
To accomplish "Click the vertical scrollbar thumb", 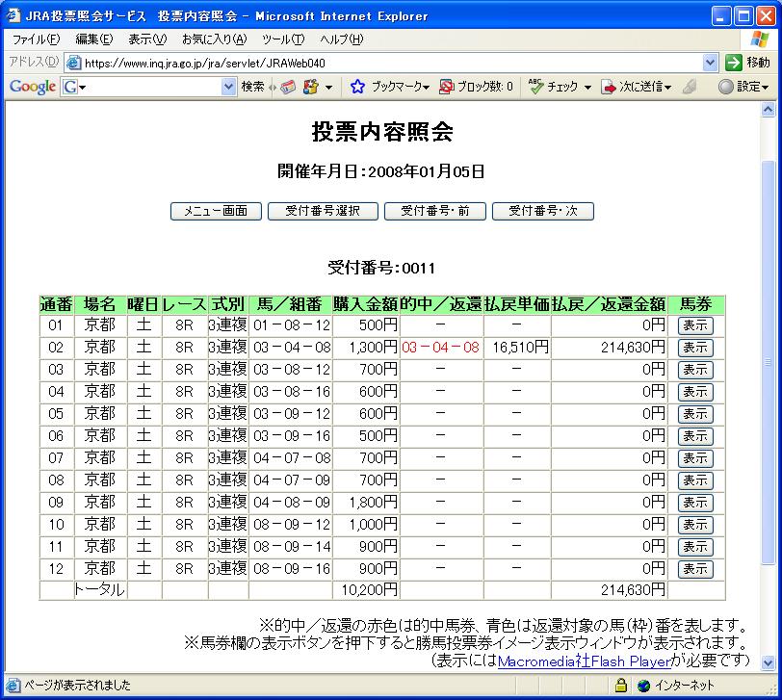I will 769,362.
